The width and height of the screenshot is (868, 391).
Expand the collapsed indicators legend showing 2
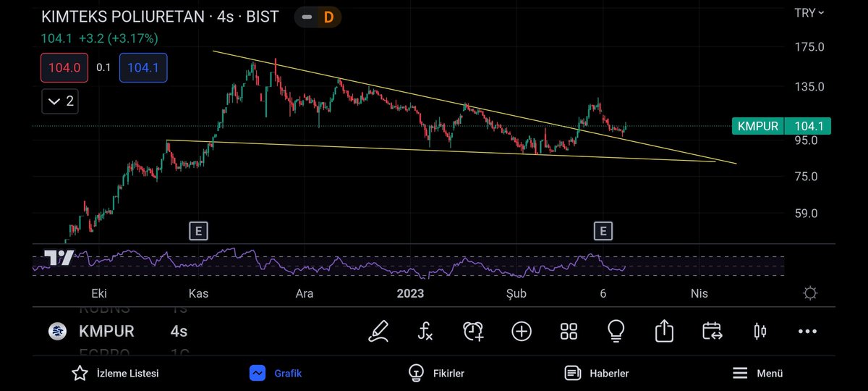click(60, 101)
